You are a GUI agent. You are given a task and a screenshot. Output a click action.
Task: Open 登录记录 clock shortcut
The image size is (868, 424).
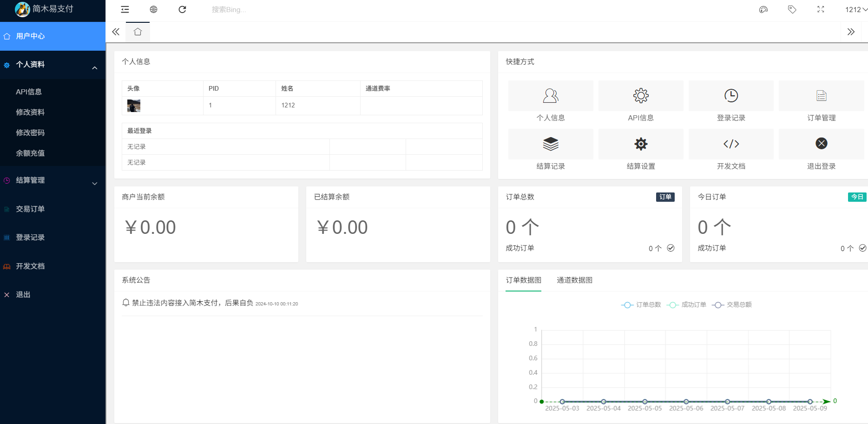731,96
